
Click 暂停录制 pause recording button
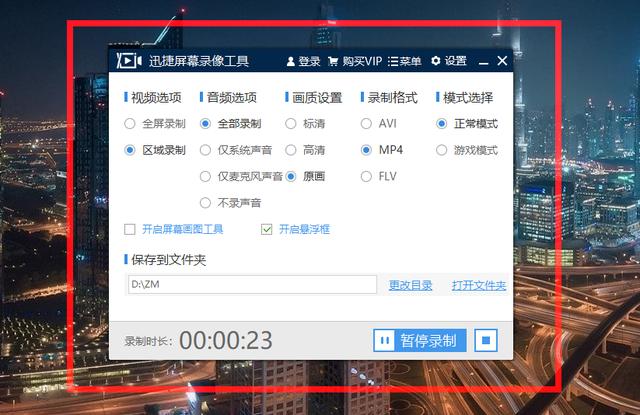(420, 340)
